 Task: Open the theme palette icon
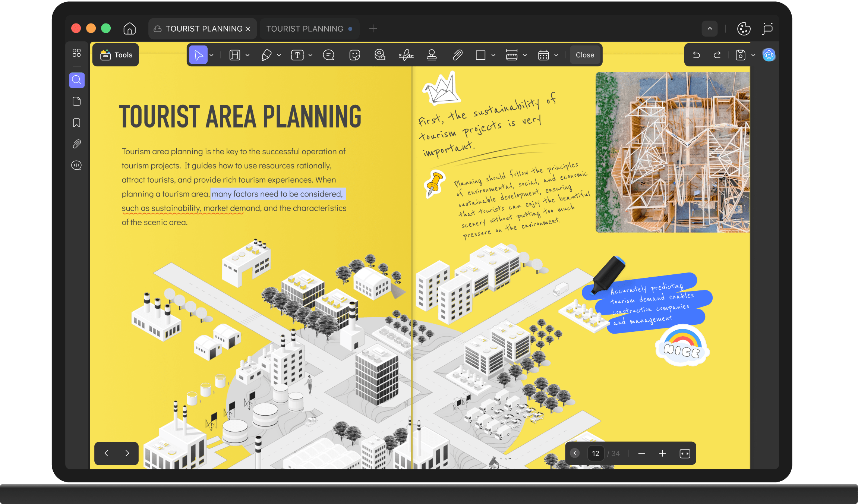(744, 29)
